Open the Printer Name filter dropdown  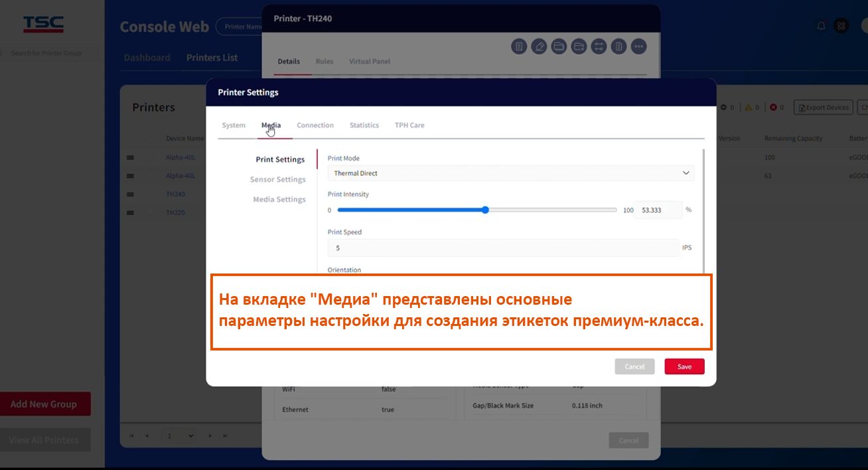point(240,27)
